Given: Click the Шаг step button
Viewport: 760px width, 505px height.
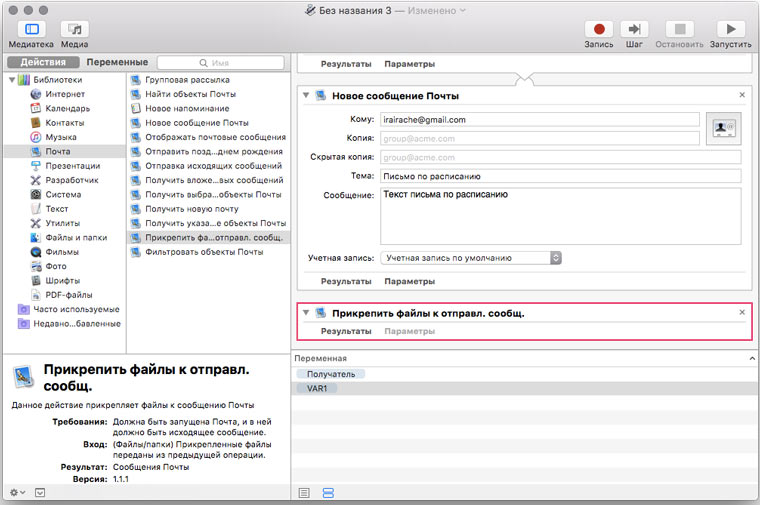Looking at the screenshot, I should (634, 29).
